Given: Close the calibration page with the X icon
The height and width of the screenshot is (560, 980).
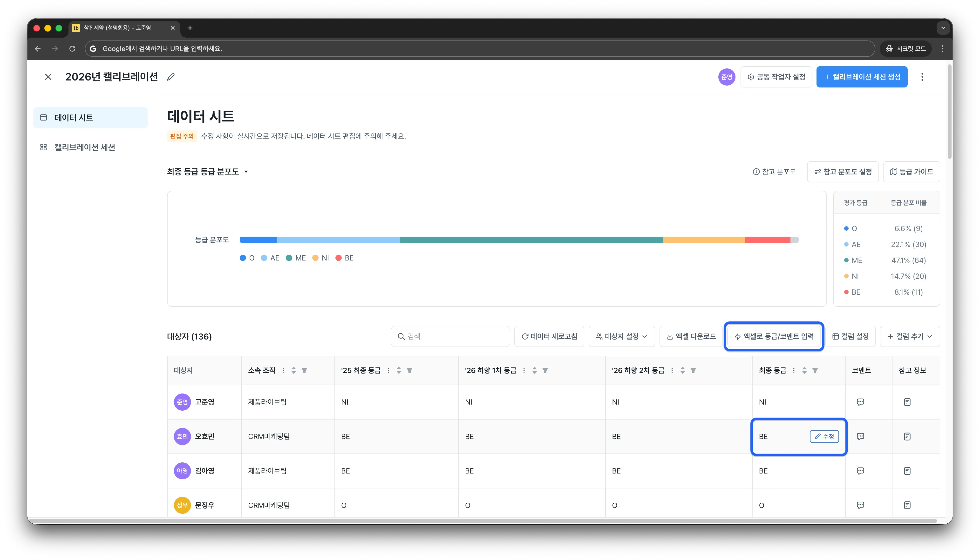Looking at the screenshot, I should tap(48, 77).
